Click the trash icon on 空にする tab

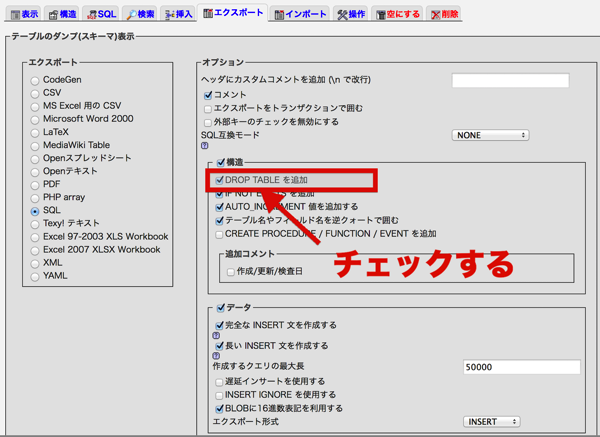pyautogui.click(x=381, y=15)
